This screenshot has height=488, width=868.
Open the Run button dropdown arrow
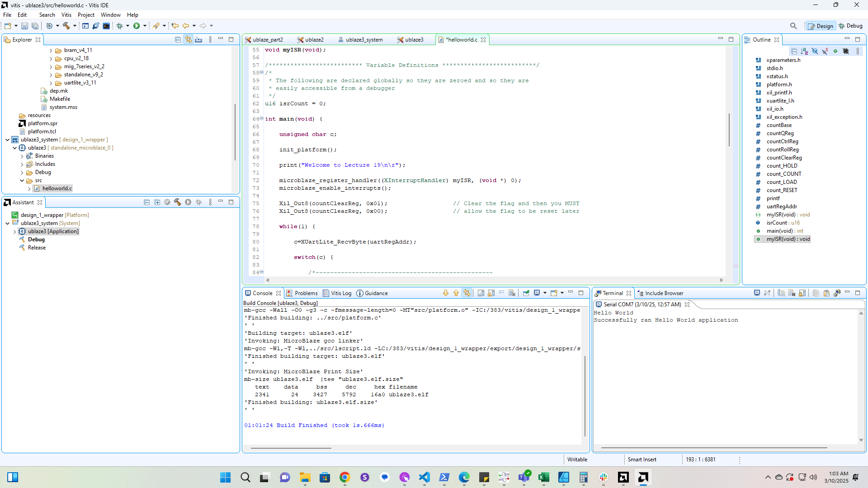point(145,26)
